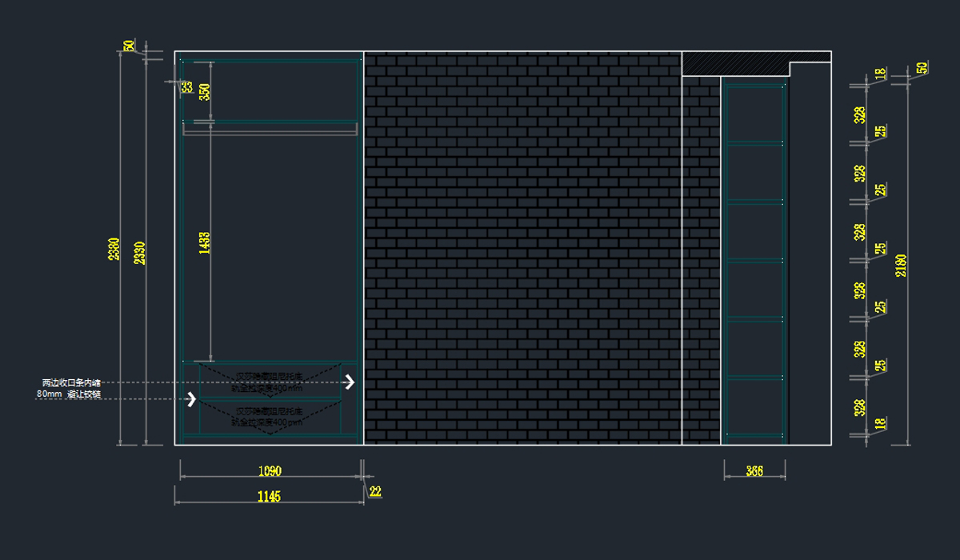Select the lower drawer label text
This screenshot has height=560, width=960.
[268, 416]
